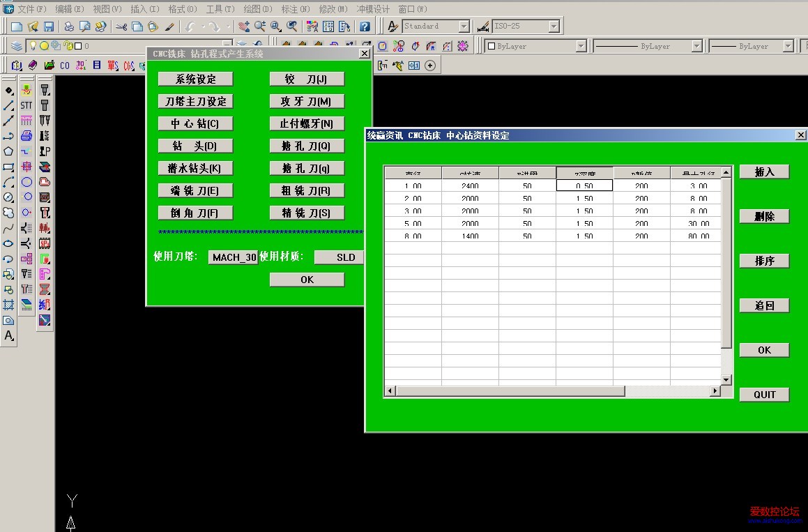Select the Multiline Text A tool
The height and width of the screenshot is (532, 808).
(8, 335)
